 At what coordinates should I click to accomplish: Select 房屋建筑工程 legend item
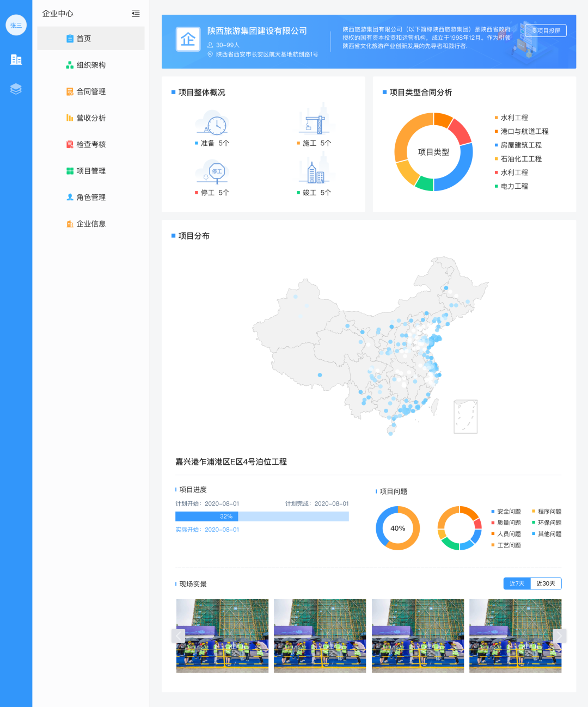[518, 145]
